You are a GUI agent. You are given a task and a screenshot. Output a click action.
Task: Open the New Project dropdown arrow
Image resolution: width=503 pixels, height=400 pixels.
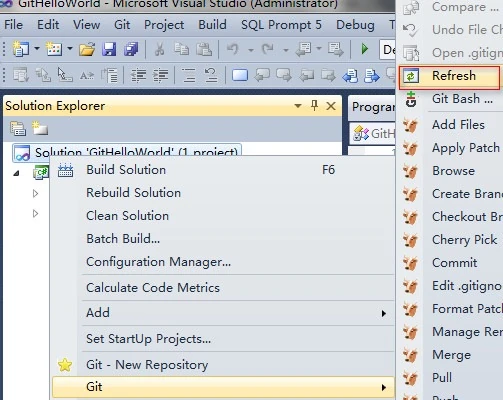click(37, 49)
